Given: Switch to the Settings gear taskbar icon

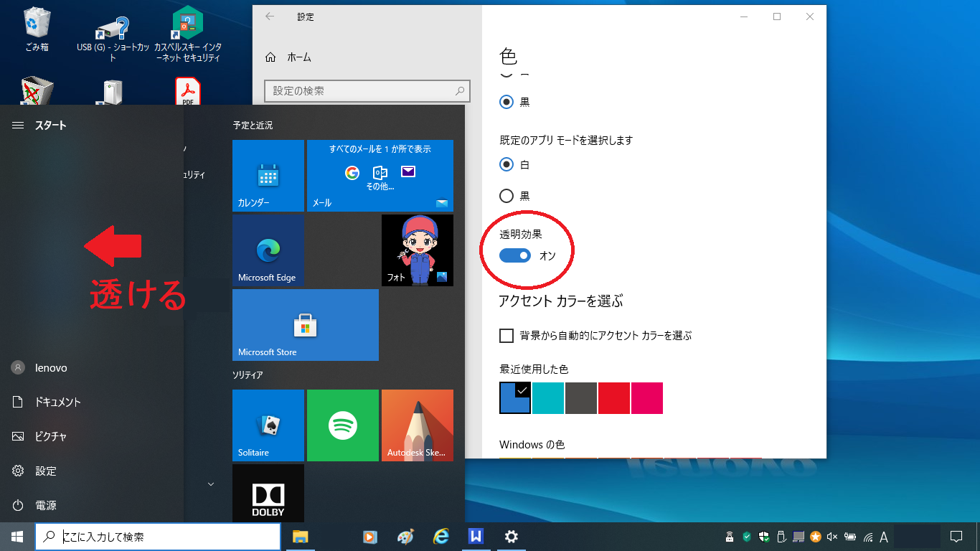Looking at the screenshot, I should pyautogui.click(x=511, y=537).
